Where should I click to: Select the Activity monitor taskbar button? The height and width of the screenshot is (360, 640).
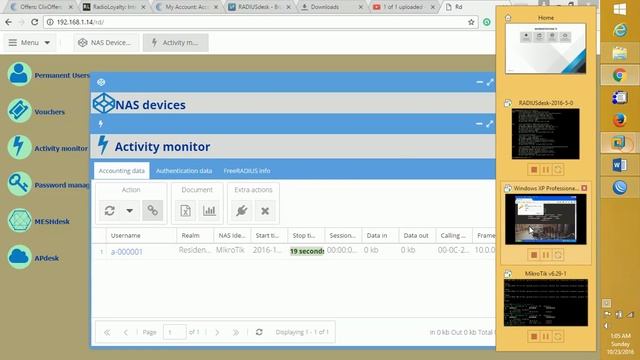(176, 42)
